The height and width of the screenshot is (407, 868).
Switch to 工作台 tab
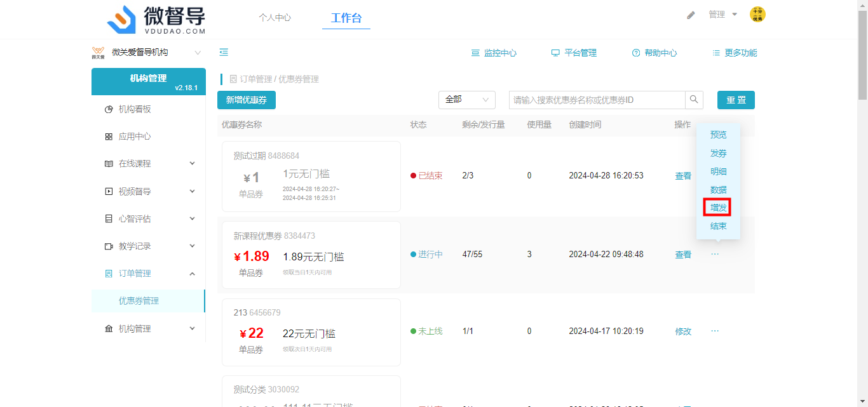(346, 18)
